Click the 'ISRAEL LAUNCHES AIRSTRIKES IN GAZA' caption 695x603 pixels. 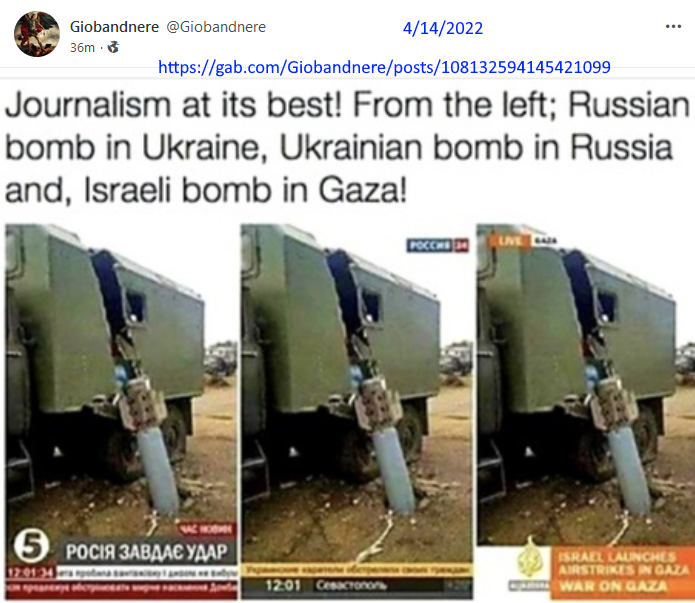pyautogui.click(x=623, y=563)
